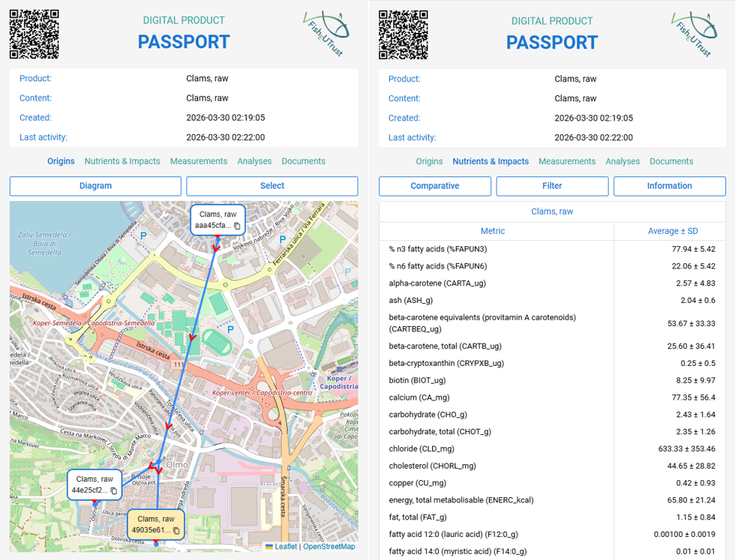The width and height of the screenshot is (736, 560).
Task: Open Documents tab in left panel
Action: point(303,161)
